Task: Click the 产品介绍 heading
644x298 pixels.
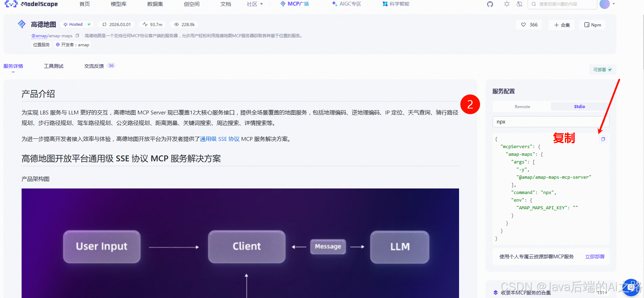Action: click(x=38, y=94)
